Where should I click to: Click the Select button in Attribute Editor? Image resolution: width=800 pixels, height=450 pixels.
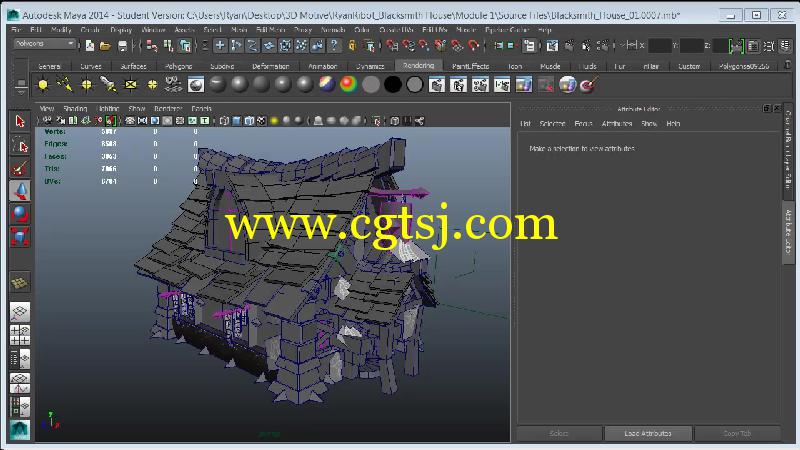[x=559, y=433]
